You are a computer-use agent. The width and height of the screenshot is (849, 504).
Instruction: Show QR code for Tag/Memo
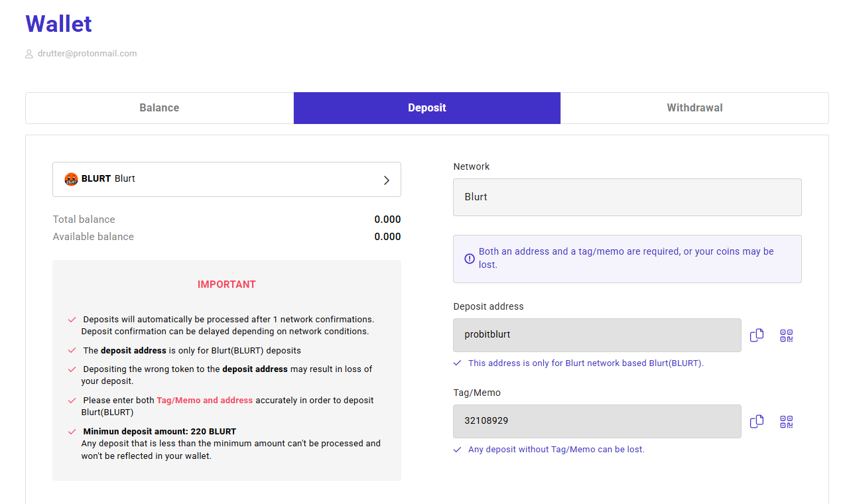point(787,422)
